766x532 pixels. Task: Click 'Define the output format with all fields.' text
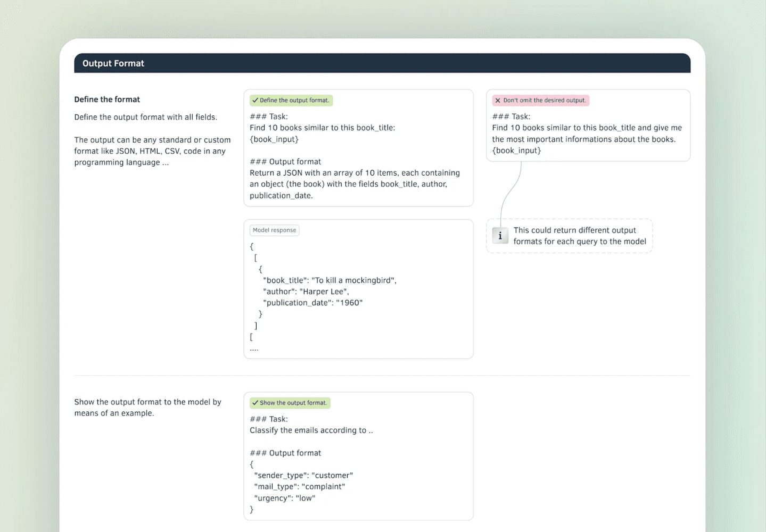(x=146, y=117)
